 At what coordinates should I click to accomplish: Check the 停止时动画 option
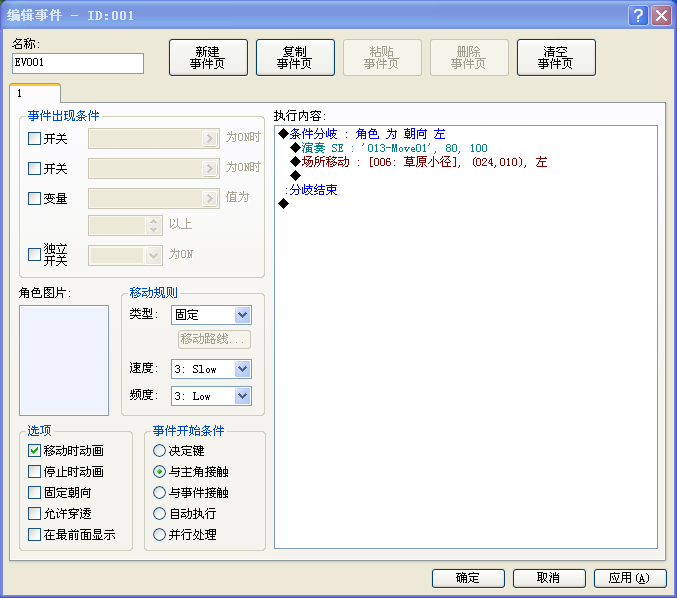pyautogui.click(x=34, y=471)
